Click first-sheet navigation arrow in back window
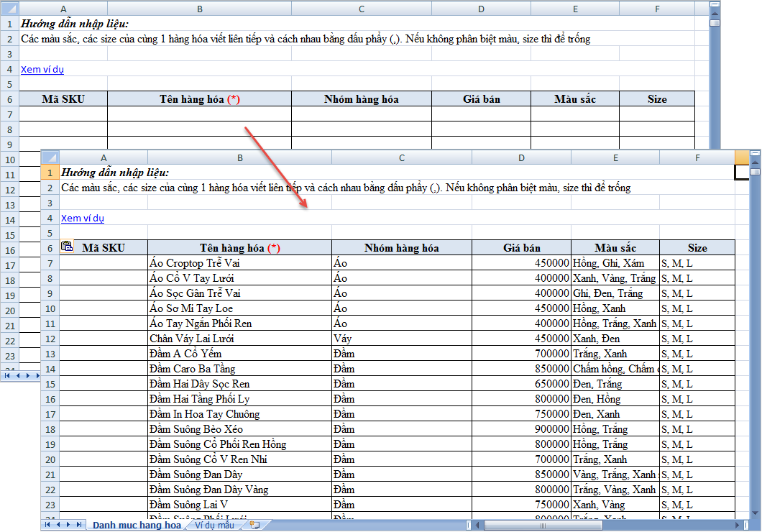Screen dimensions: 762x532 (6, 375)
